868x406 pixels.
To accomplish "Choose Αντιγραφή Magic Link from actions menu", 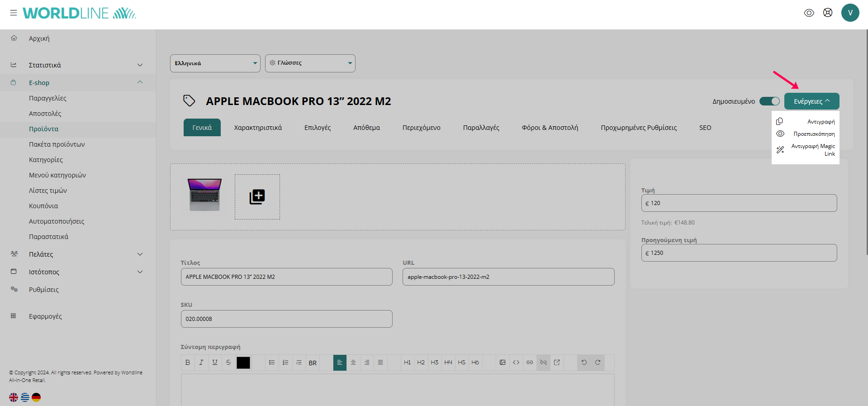I will click(x=812, y=150).
